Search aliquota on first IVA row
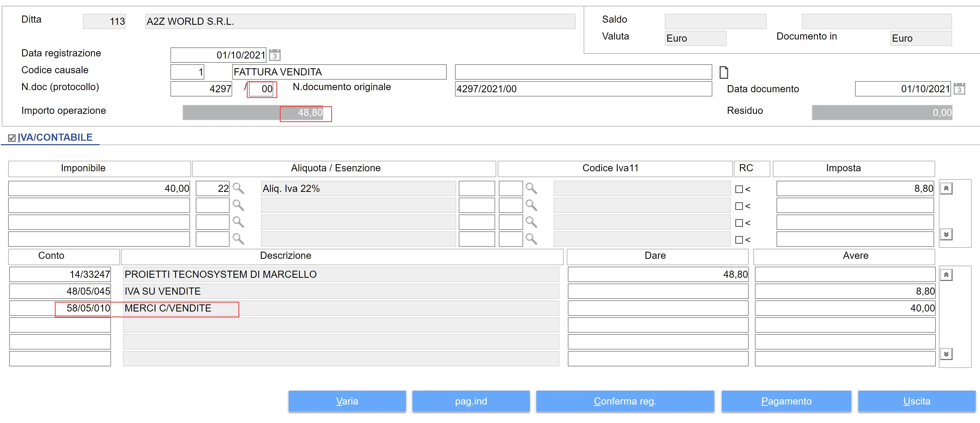 pyautogui.click(x=238, y=188)
